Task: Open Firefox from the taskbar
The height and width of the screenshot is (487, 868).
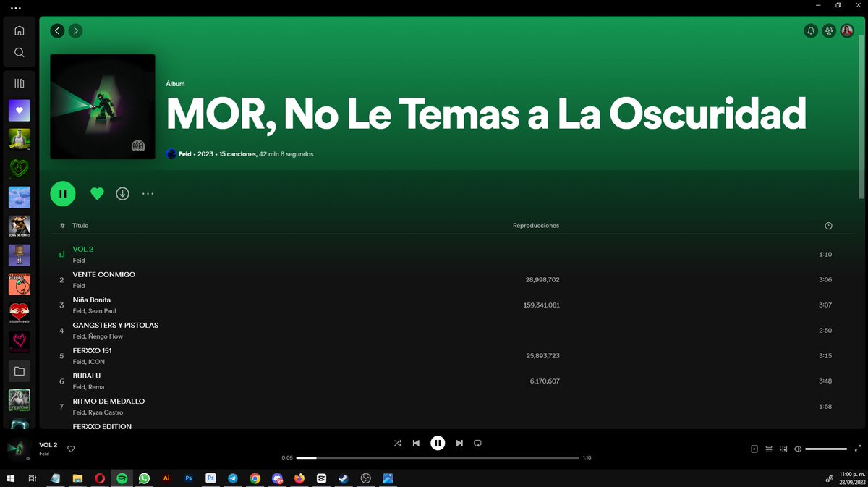Action: pos(299,478)
